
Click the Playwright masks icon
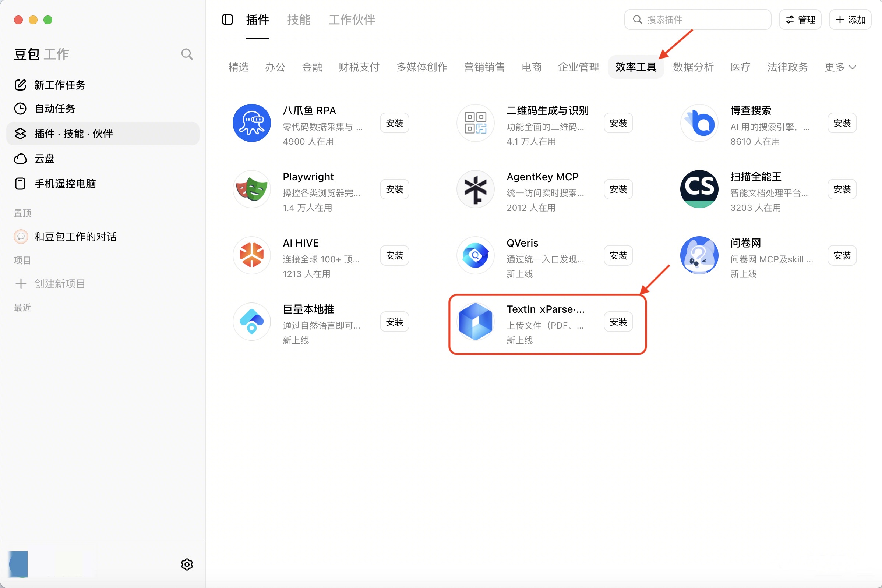pos(252,189)
